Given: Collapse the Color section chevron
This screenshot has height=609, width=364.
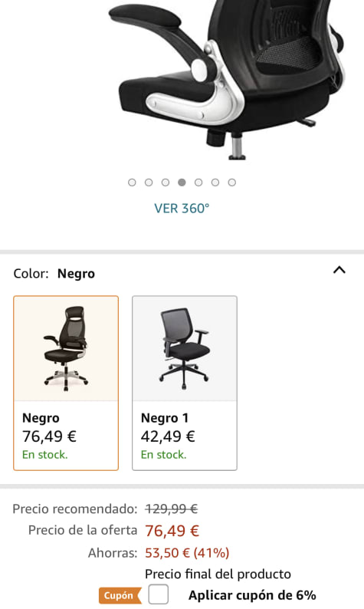Looking at the screenshot, I should pyautogui.click(x=339, y=270).
